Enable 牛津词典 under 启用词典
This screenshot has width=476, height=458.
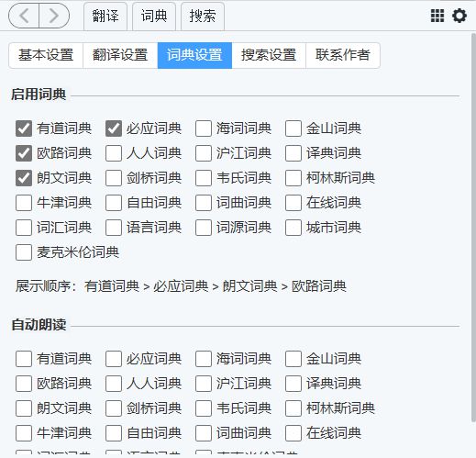pyautogui.click(x=24, y=203)
